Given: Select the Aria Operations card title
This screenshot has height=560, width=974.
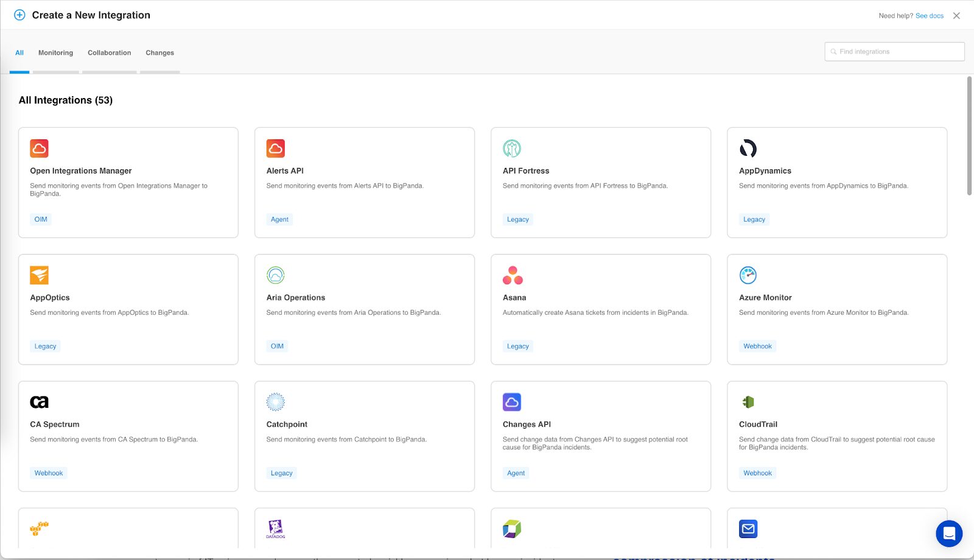Looking at the screenshot, I should pyautogui.click(x=296, y=298).
